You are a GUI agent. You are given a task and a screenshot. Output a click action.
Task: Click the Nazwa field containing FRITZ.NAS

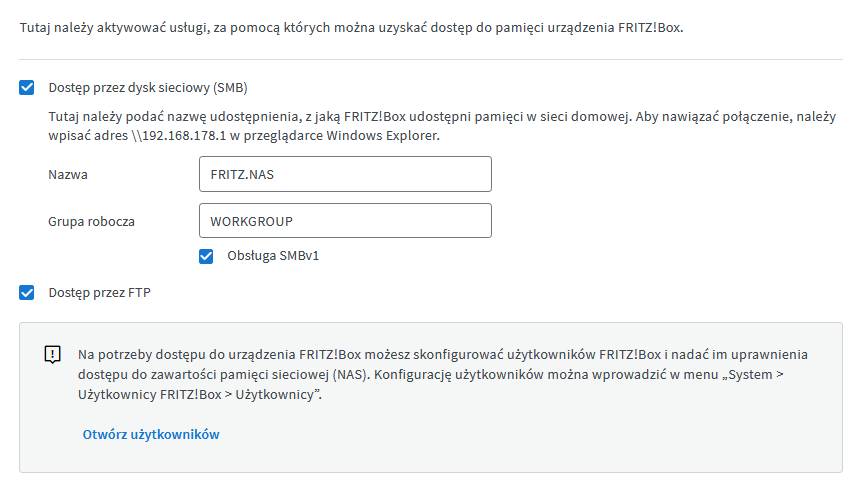coord(345,174)
